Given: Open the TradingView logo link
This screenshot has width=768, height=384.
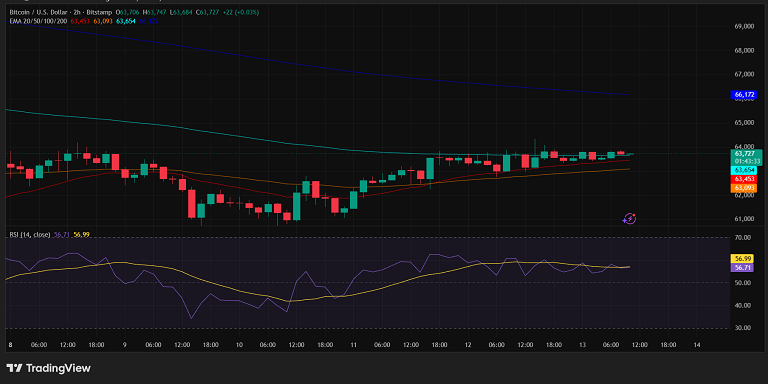Looking at the screenshot, I should tap(48, 368).
